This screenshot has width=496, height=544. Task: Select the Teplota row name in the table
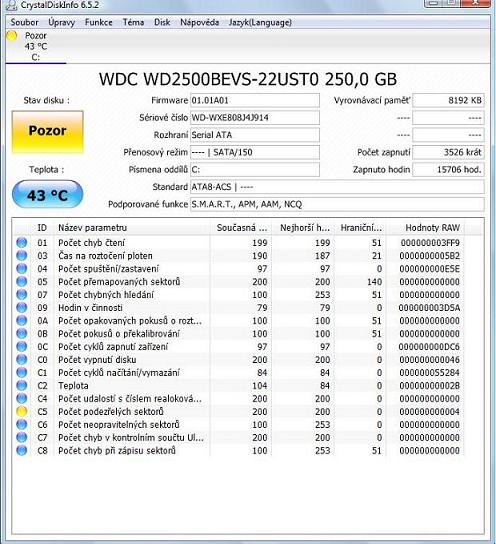pyautogui.click(x=73, y=385)
